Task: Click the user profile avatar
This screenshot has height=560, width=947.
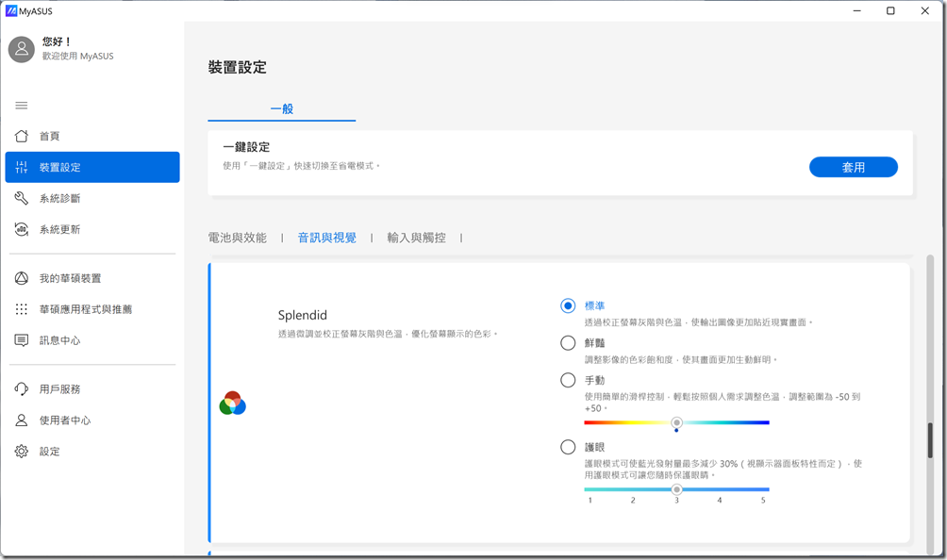Action: 22,49
